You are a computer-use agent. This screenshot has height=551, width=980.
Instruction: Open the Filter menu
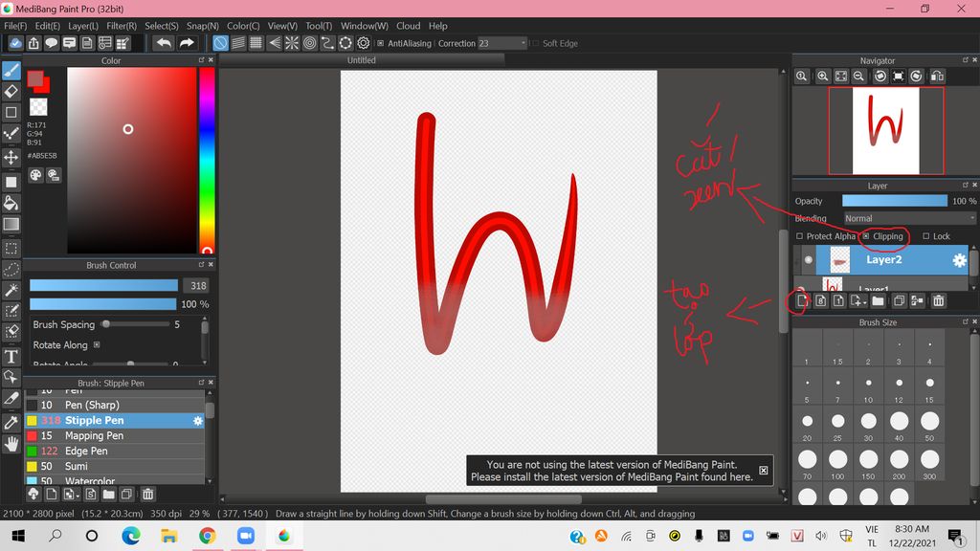[122, 26]
